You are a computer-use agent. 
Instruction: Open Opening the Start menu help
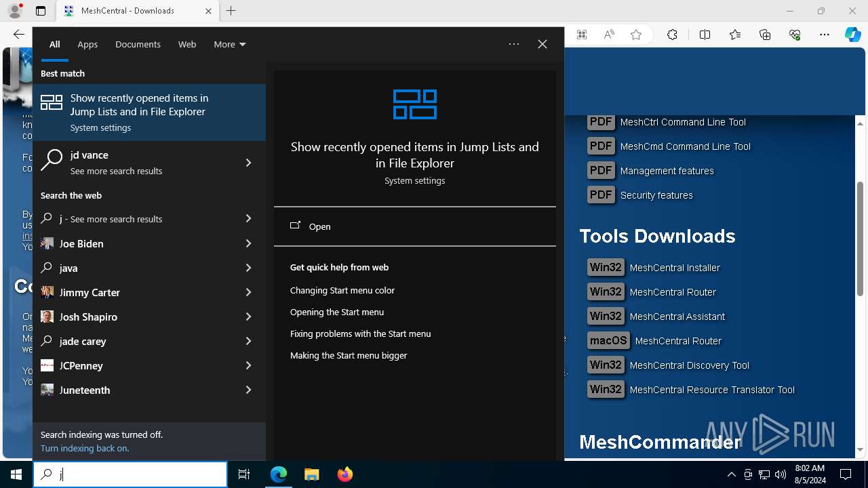pyautogui.click(x=337, y=312)
